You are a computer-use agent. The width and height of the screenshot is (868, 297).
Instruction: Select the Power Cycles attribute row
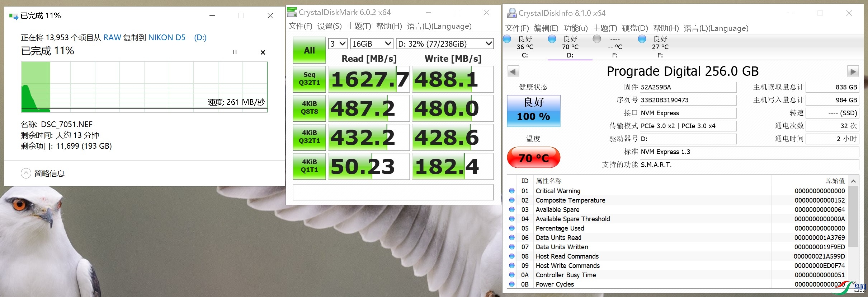pyautogui.click(x=678, y=284)
